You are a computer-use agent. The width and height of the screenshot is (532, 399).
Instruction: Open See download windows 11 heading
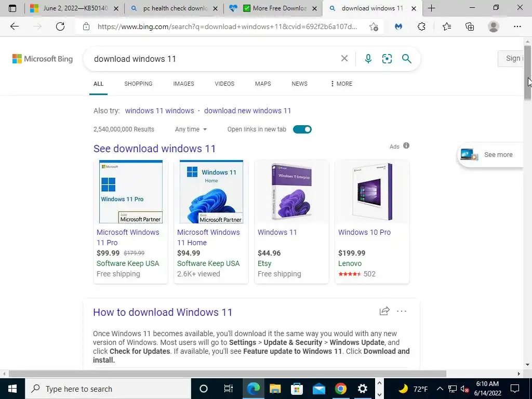154,149
